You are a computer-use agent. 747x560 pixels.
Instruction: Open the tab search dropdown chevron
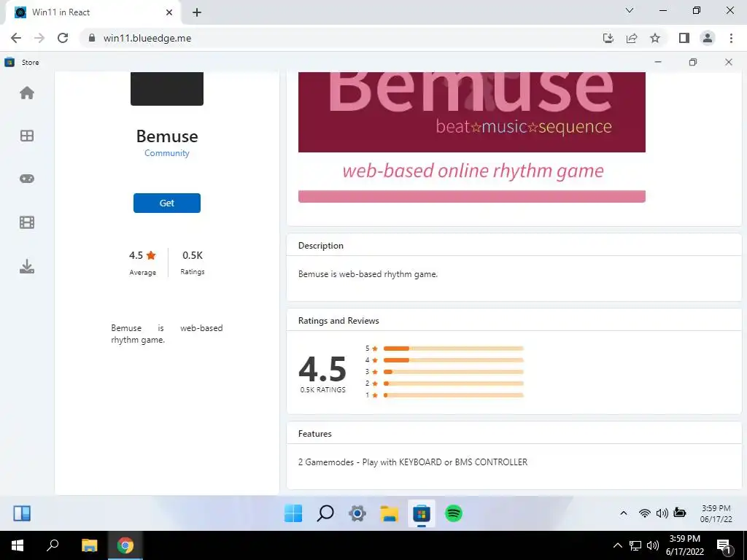(x=630, y=10)
